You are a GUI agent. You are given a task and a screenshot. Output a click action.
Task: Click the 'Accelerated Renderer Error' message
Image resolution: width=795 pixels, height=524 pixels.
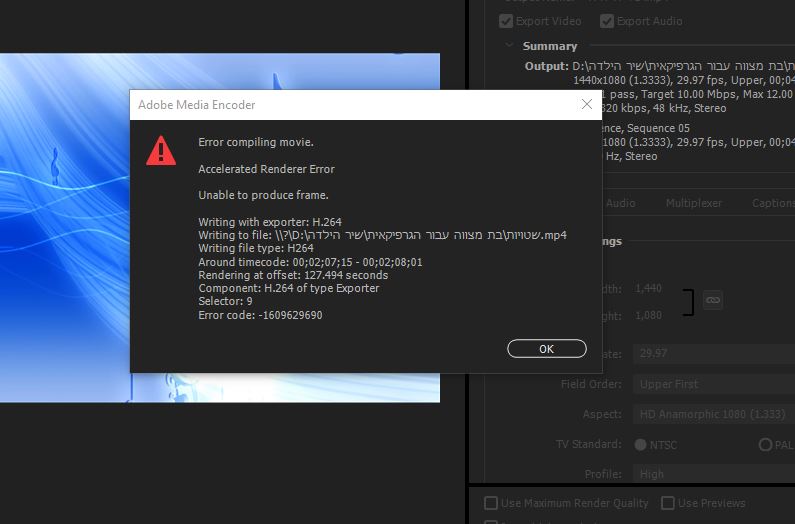coord(266,169)
